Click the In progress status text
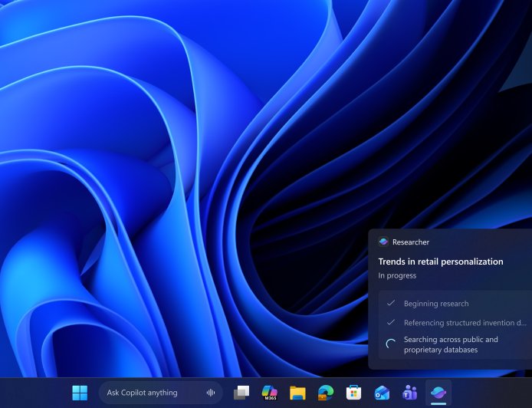This screenshot has height=408, width=532. pyautogui.click(x=397, y=275)
